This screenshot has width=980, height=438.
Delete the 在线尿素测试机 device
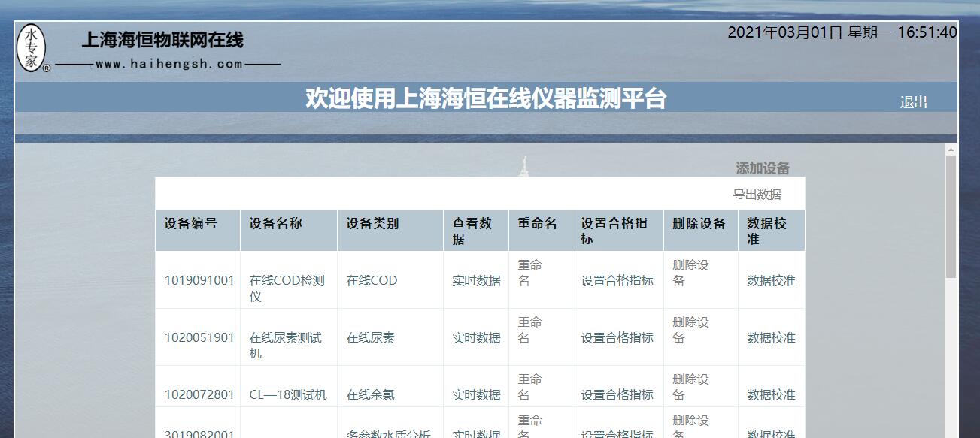pos(690,330)
